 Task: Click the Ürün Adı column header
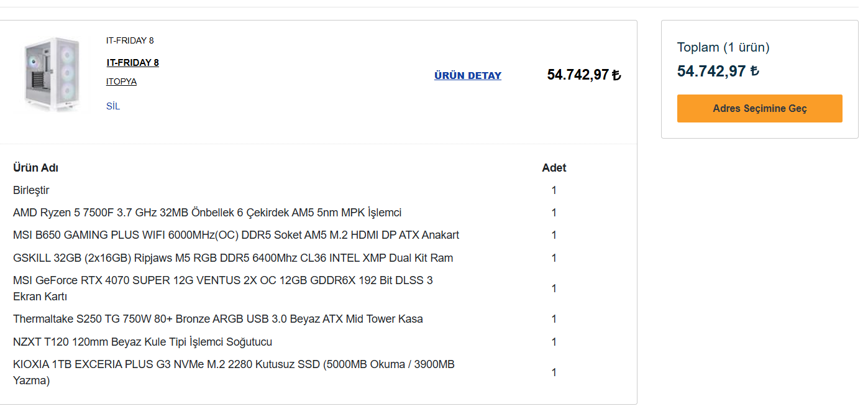(36, 168)
